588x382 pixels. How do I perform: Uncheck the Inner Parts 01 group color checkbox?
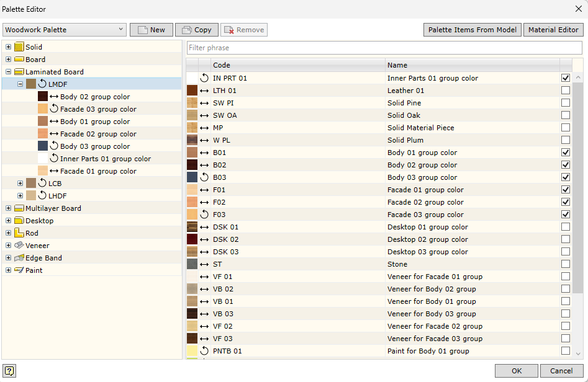point(566,78)
